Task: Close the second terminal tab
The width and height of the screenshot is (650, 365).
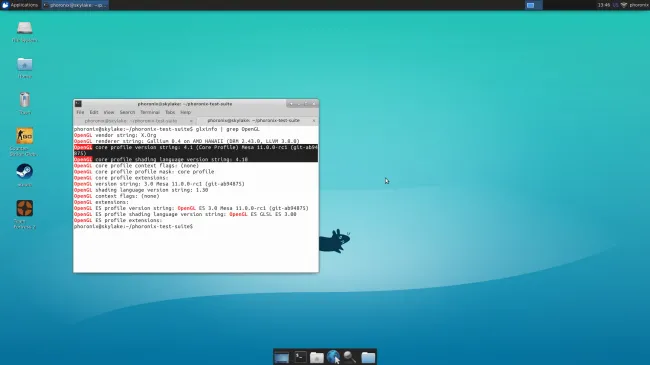Action: pos(314,121)
